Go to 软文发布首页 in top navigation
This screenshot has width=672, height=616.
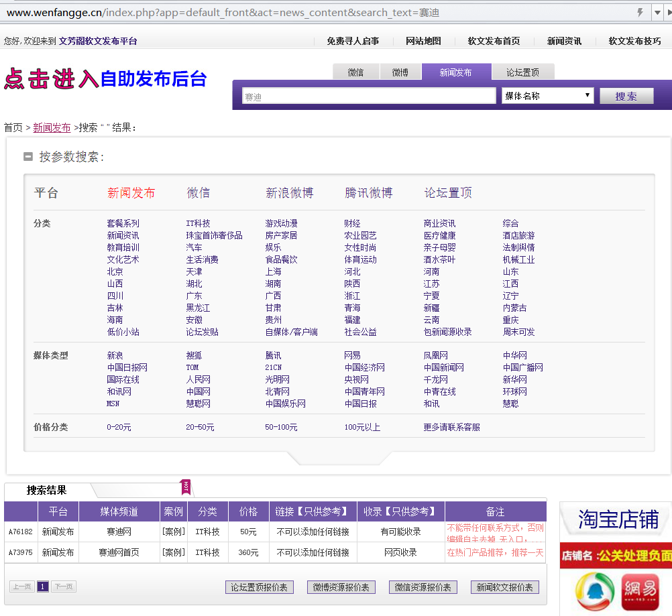[494, 41]
